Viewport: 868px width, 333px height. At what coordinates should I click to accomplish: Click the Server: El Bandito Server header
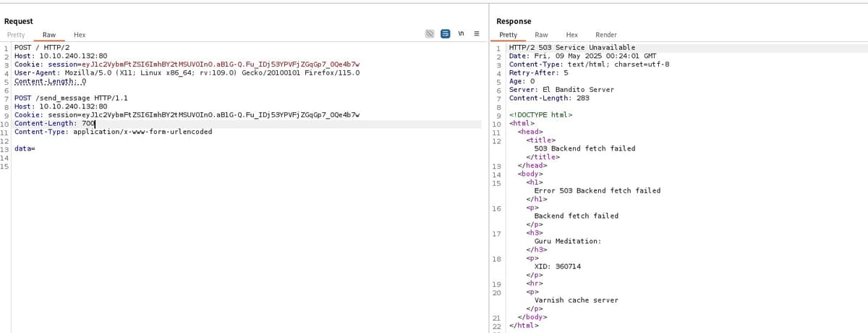point(561,89)
